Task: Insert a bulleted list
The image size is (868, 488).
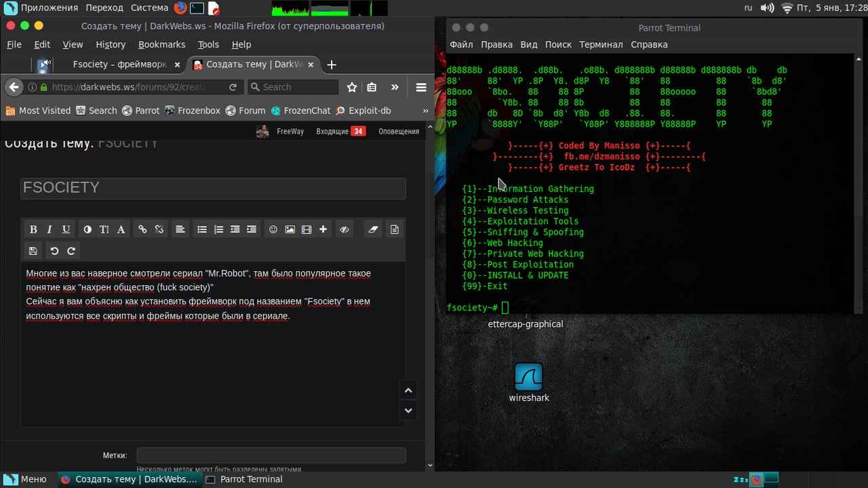Action: pyautogui.click(x=202, y=230)
